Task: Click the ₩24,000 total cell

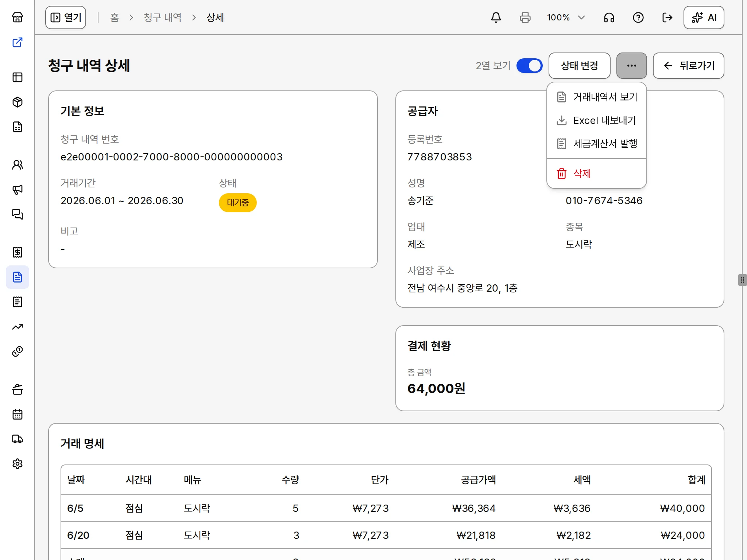Action: (x=683, y=535)
